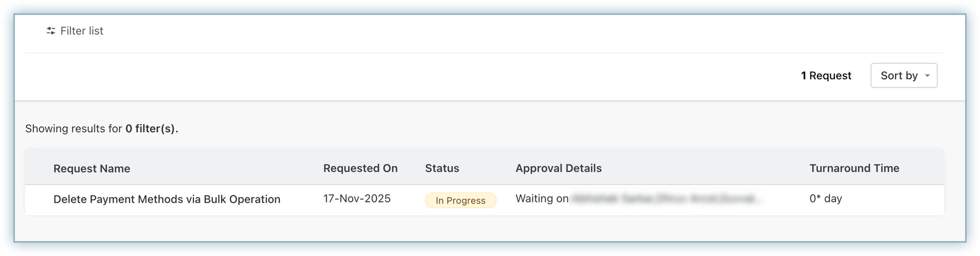The height and width of the screenshot is (256, 980).
Task: Open Delete Payment Methods via Bulk Operation request
Action: point(167,199)
